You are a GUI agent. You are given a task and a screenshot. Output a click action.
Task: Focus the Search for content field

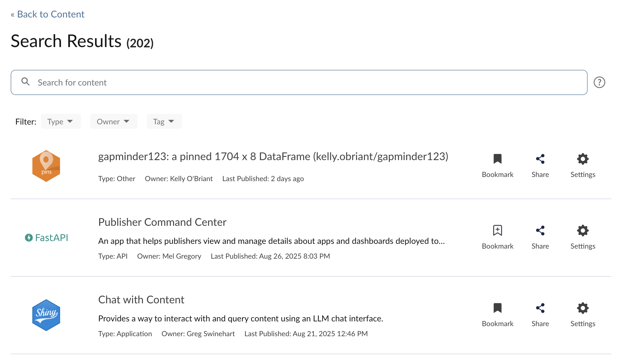(299, 83)
